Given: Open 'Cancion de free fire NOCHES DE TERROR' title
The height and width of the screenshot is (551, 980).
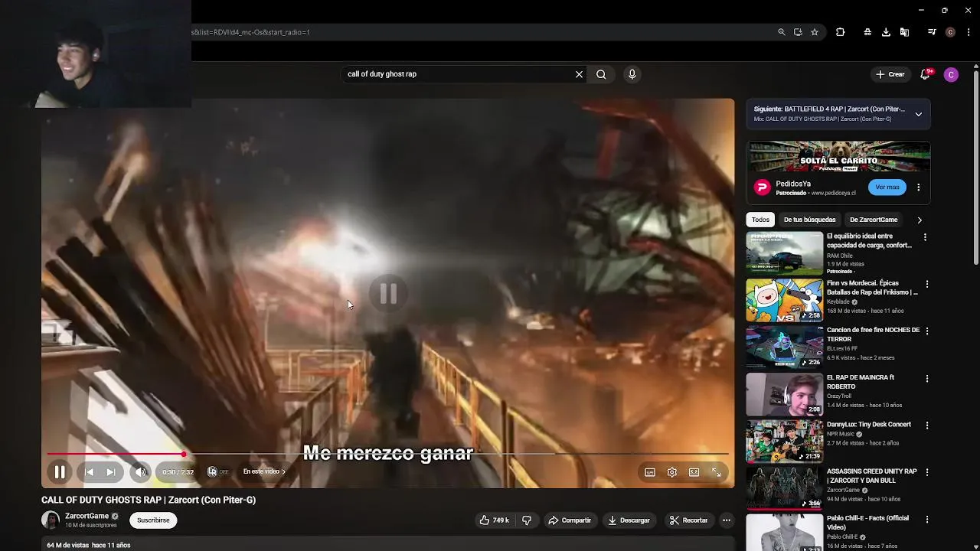Looking at the screenshot, I should [873, 334].
